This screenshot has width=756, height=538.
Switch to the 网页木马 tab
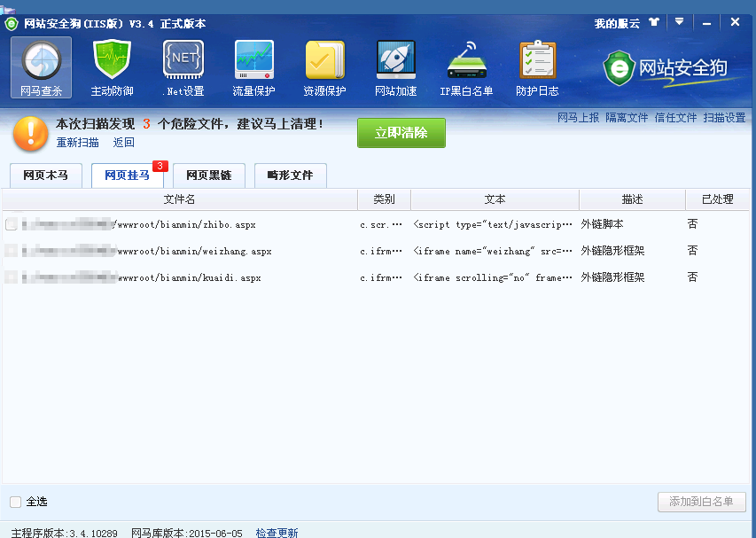[x=45, y=175]
